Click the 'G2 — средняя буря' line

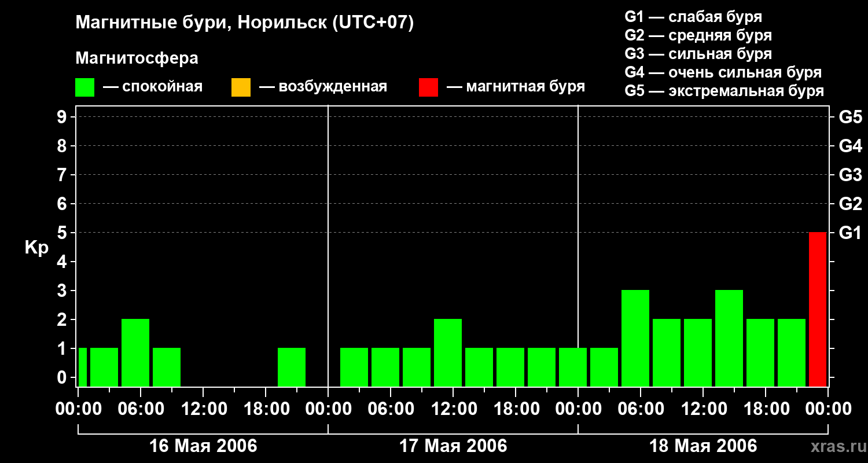coord(698,35)
